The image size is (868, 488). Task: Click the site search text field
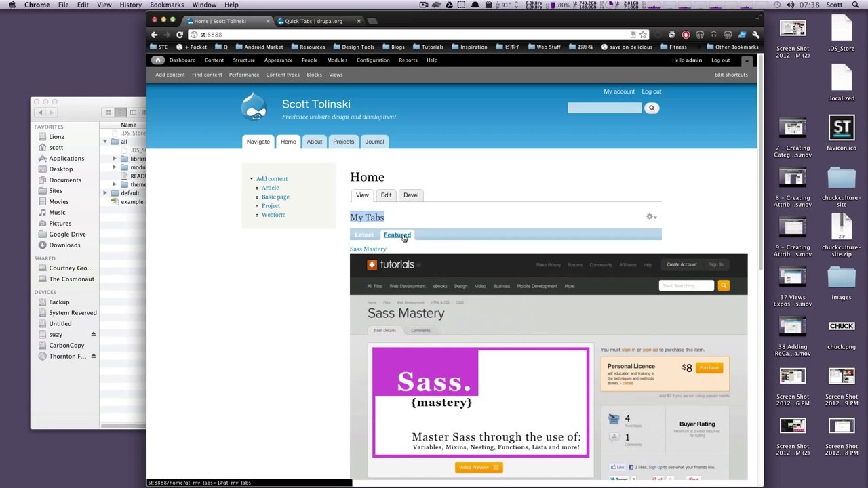(x=604, y=108)
